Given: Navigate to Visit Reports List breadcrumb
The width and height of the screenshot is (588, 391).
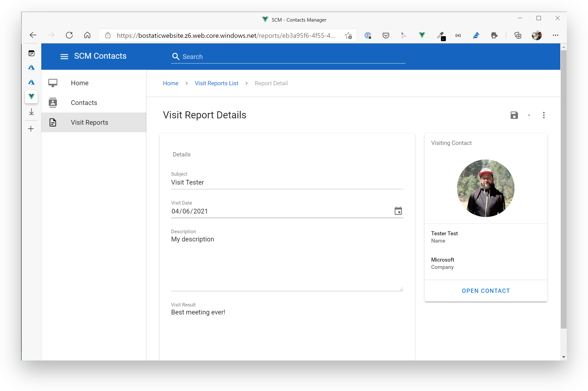Looking at the screenshot, I should (x=216, y=83).
